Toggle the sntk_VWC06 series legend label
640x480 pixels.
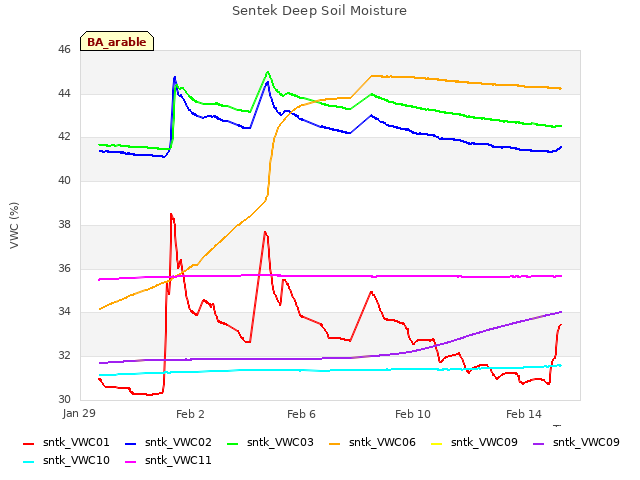click(382, 442)
